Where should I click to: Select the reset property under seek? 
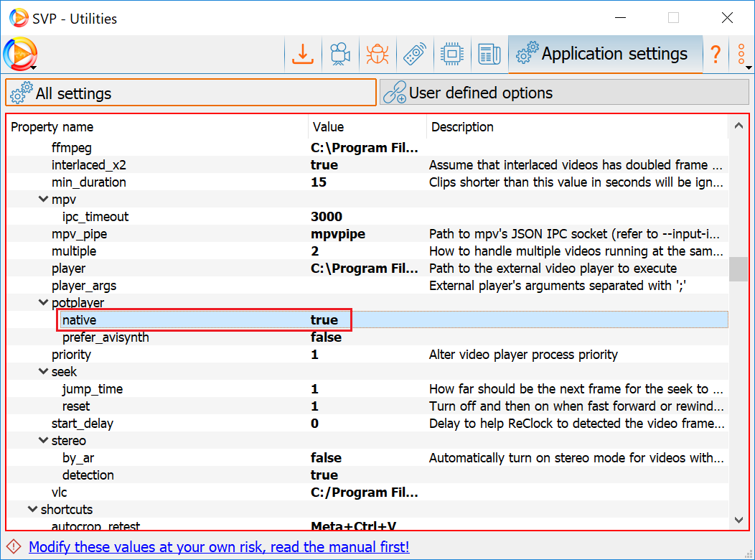coord(367,406)
